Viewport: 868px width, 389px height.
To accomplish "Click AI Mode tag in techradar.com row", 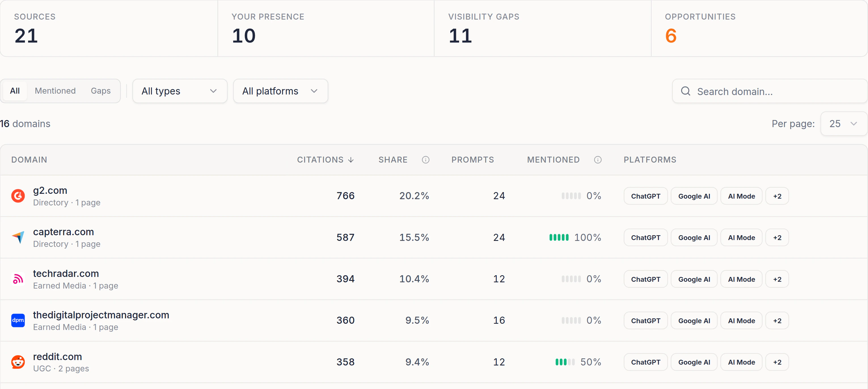I will (741, 279).
